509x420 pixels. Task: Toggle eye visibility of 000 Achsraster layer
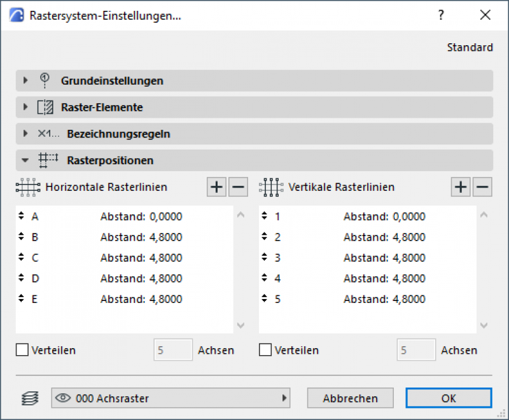(62, 398)
